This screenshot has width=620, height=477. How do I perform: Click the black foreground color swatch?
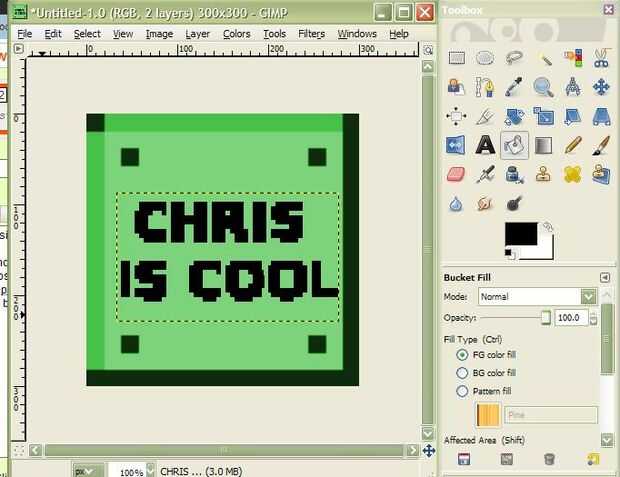[521, 234]
